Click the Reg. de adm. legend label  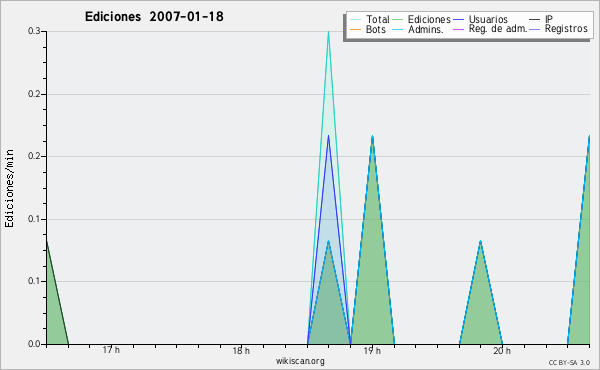click(x=498, y=29)
